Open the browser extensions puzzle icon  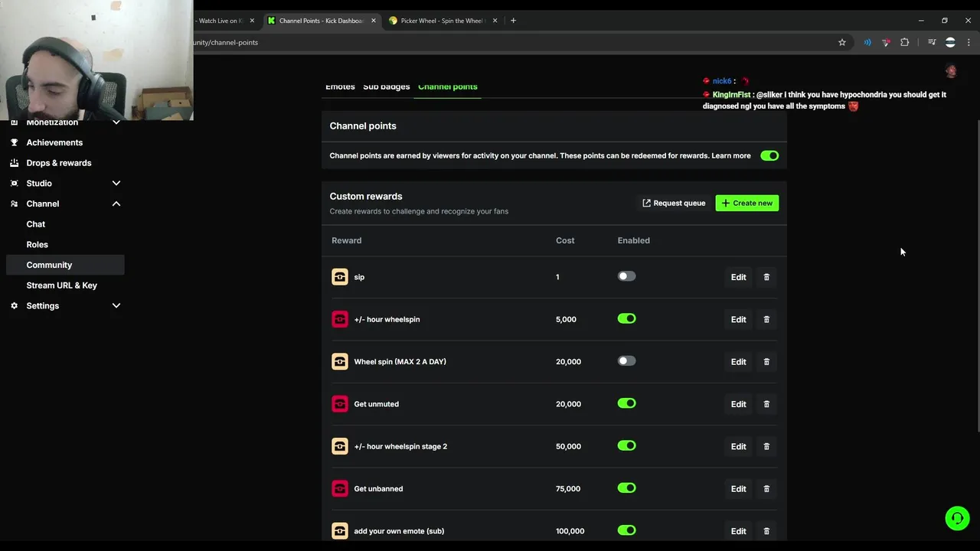coord(905,43)
